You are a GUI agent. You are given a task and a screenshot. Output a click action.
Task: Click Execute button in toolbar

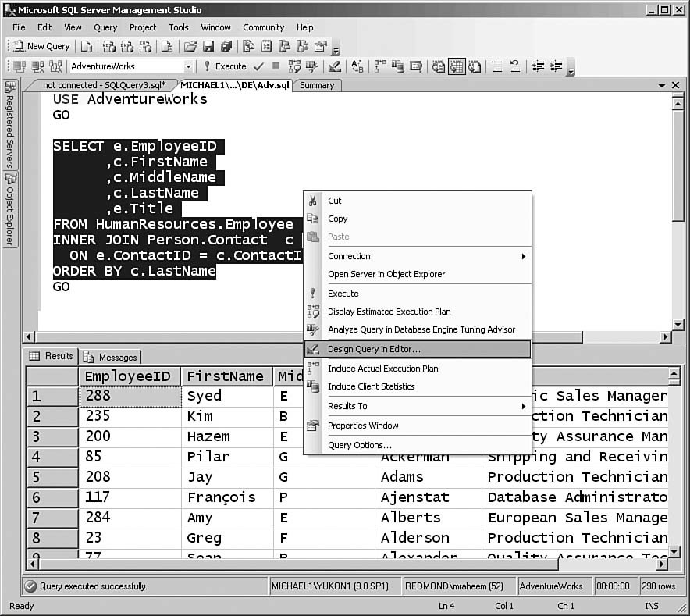click(x=225, y=66)
